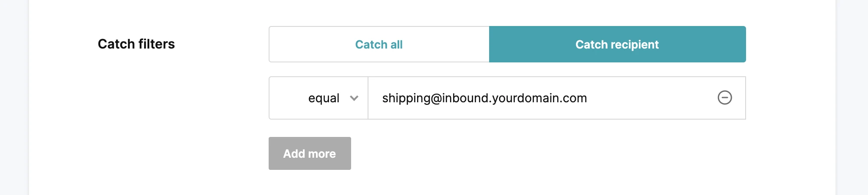This screenshot has height=195, width=868.
Task: Activate the Catch recipient tab
Action: coord(617,44)
